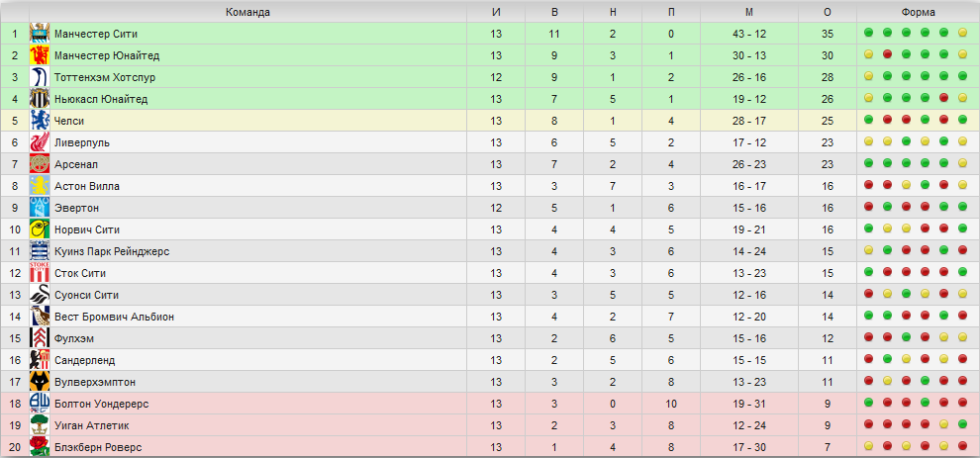This screenshot has height=458, width=980.
Task: Click the Tottenham Hotspur crest icon
Action: [40, 77]
